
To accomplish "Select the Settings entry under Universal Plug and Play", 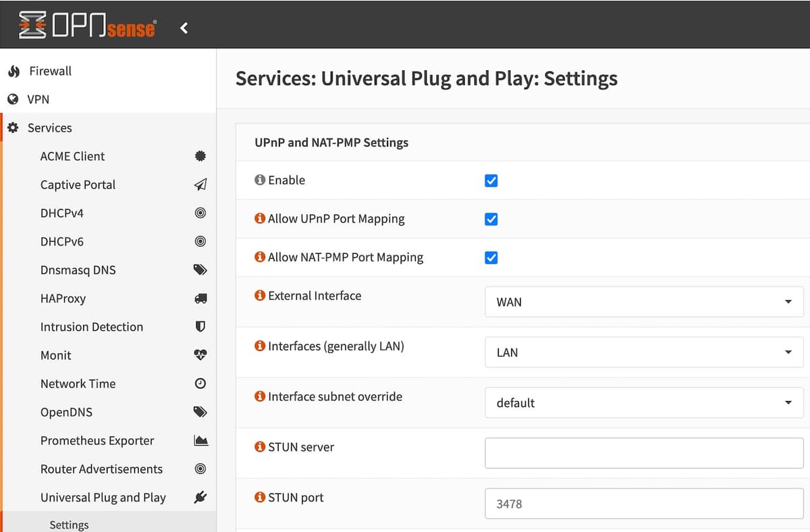I will tap(69, 524).
